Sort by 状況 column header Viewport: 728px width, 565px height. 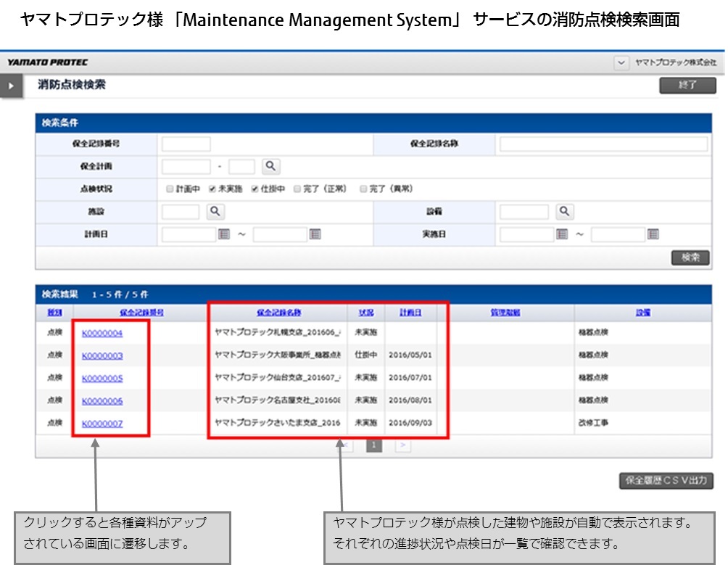[366, 313]
